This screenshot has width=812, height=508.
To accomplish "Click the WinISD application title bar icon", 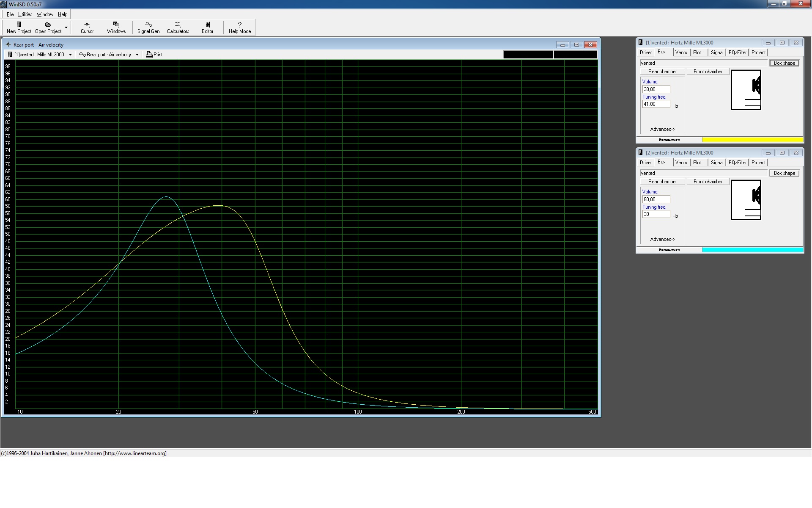I will click(4, 4).
